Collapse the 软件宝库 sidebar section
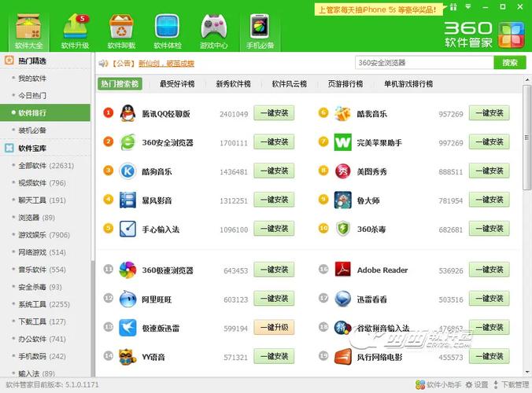The height and width of the screenshot is (393, 532). pos(8,148)
